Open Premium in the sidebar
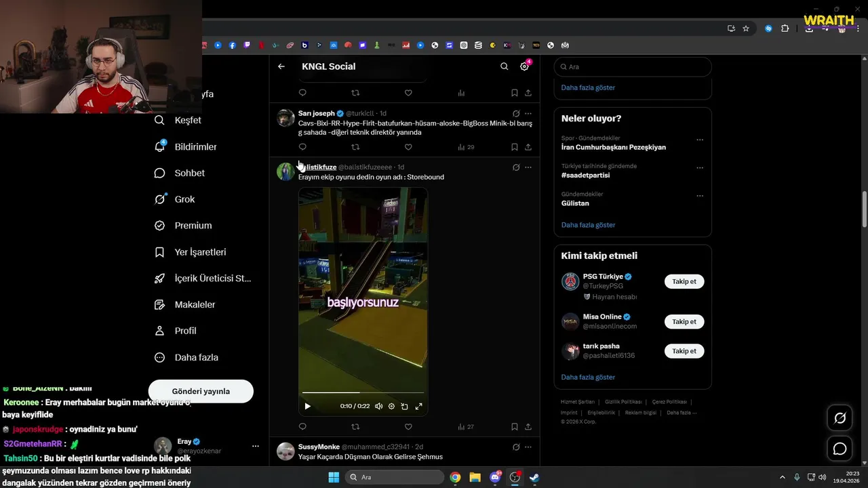Image resolution: width=868 pixels, height=488 pixels. click(x=183, y=226)
